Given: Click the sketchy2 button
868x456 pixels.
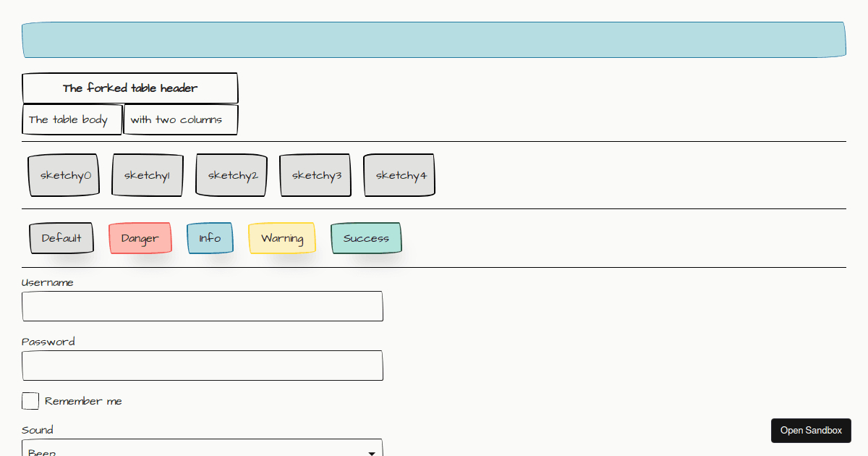Looking at the screenshot, I should point(231,174).
